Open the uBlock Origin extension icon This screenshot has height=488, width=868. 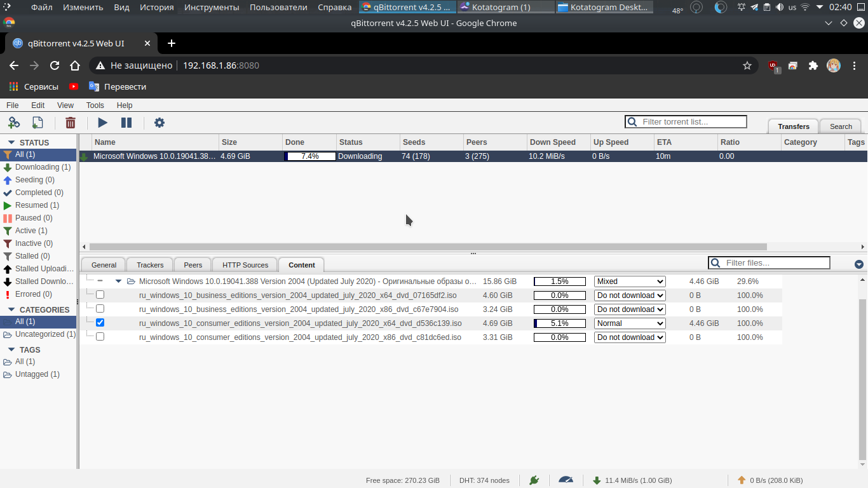773,66
